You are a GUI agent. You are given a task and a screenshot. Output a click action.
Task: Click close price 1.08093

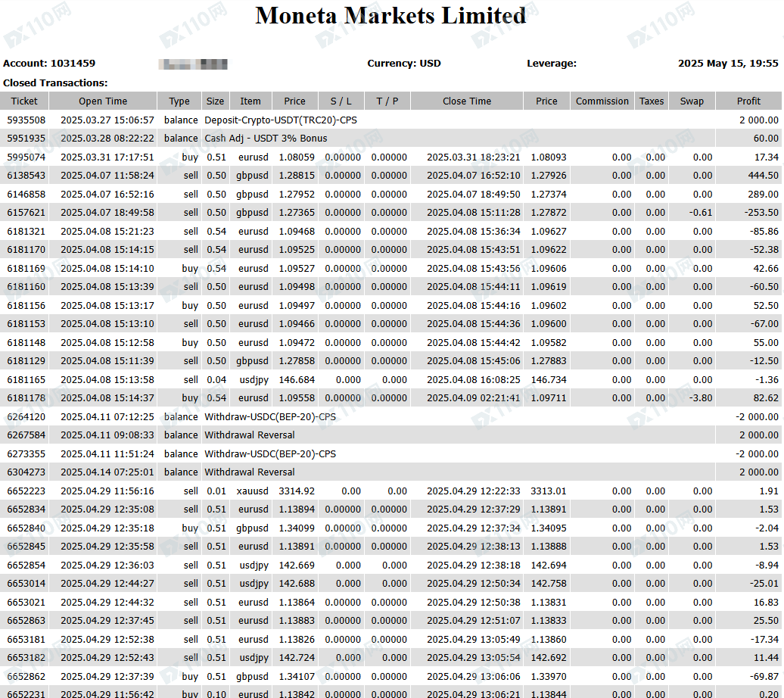pos(549,157)
